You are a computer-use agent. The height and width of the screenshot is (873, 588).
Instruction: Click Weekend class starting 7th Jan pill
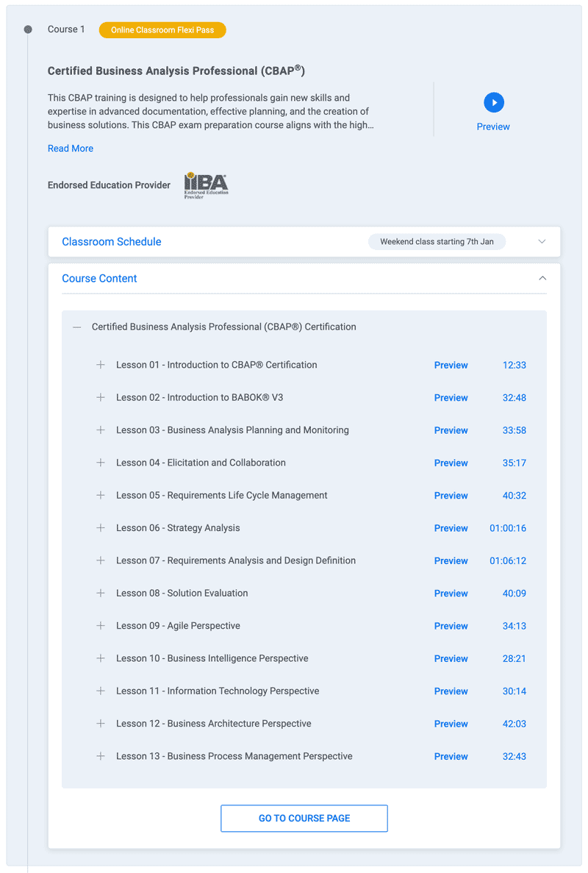(x=437, y=242)
